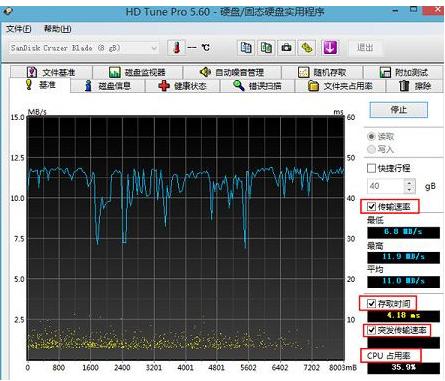Expand the SanDisk Cruzer Blade drive dropdown

pyautogui.click(x=154, y=48)
